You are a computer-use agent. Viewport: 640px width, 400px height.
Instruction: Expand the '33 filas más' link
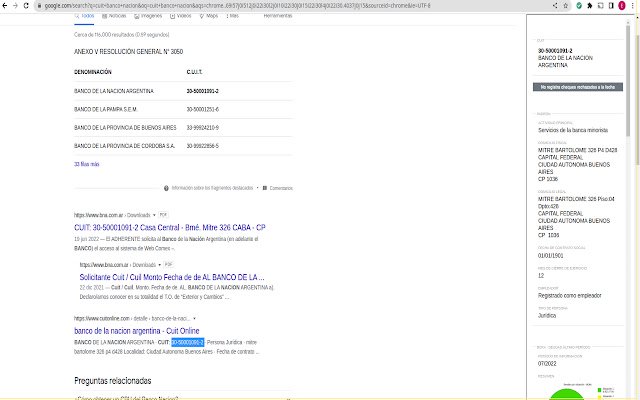click(87, 164)
